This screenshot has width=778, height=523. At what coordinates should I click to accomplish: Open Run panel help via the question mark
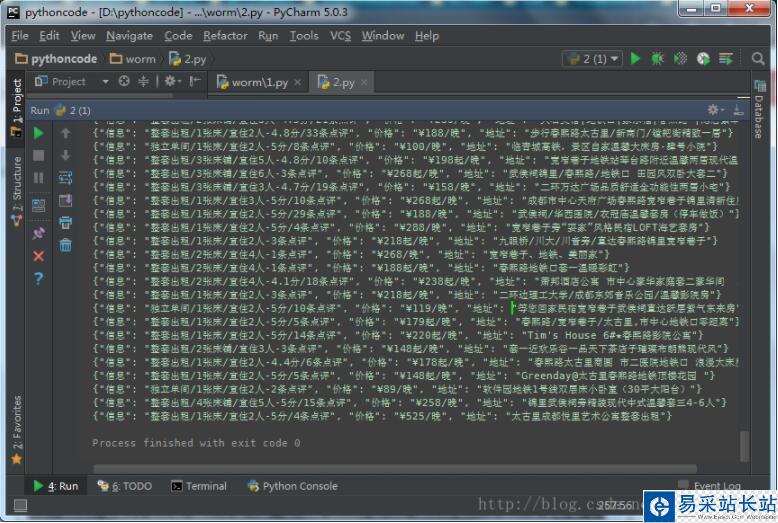pyautogui.click(x=38, y=278)
